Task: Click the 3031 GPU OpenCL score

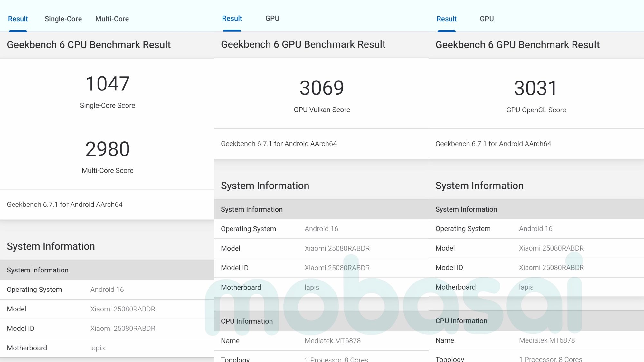Action: click(x=536, y=88)
